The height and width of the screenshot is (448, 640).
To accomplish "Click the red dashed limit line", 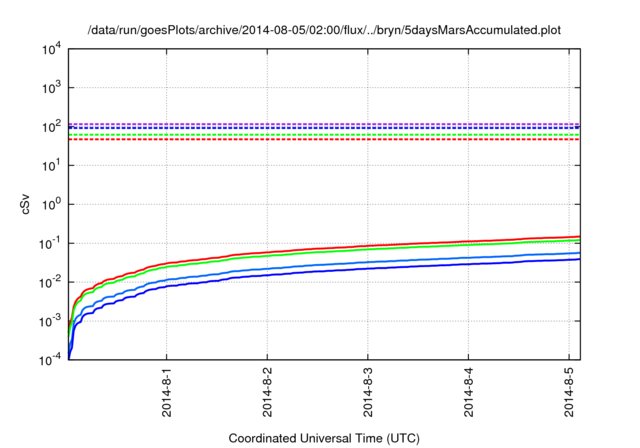I will pos(324,140).
